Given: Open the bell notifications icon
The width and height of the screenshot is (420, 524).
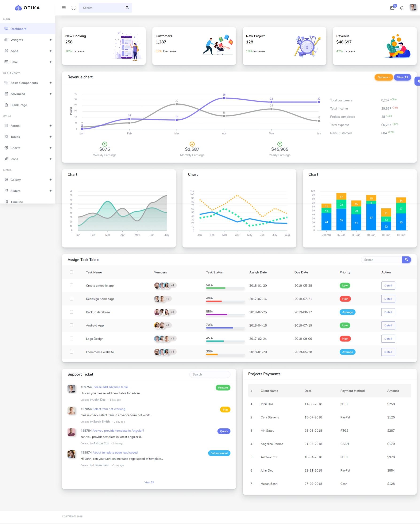Looking at the screenshot, I should (401, 8).
